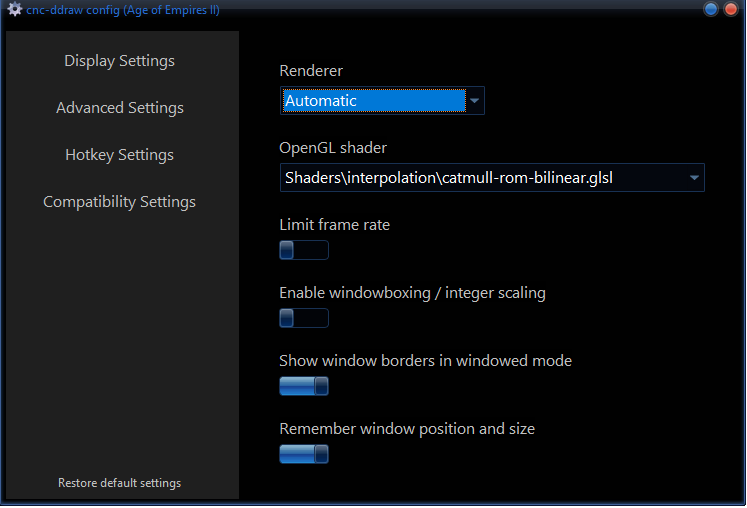Click the gear icon in the title bar
The image size is (747, 508).
[x=14, y=10]
